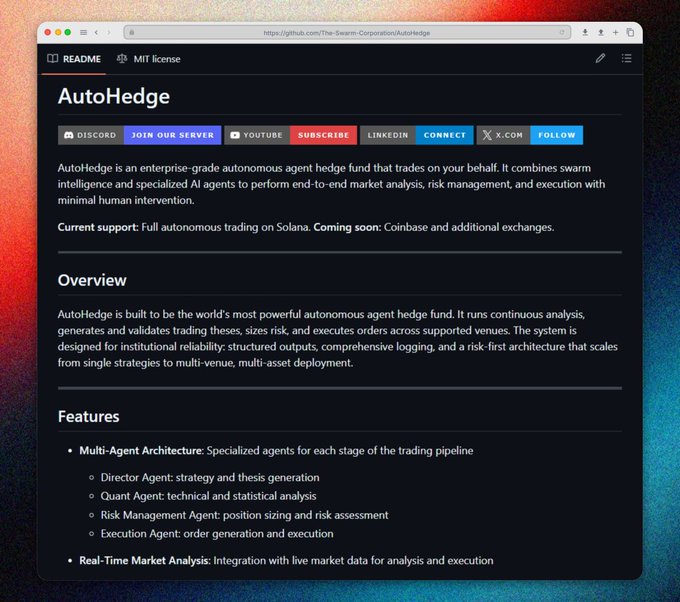
Task: Open the README outline list icon
Action: 626,58
